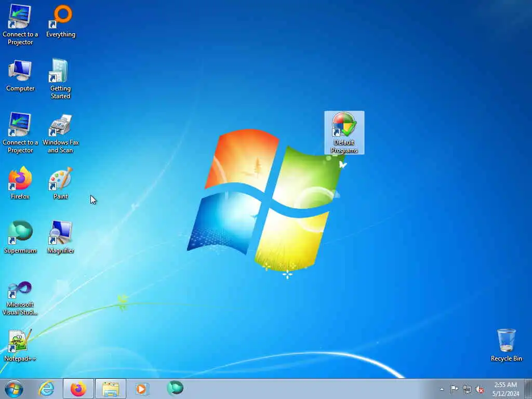Select the Magnifier desktop shortcut
The height and width of the screenshot is (399, 532).
pos(60,237)
